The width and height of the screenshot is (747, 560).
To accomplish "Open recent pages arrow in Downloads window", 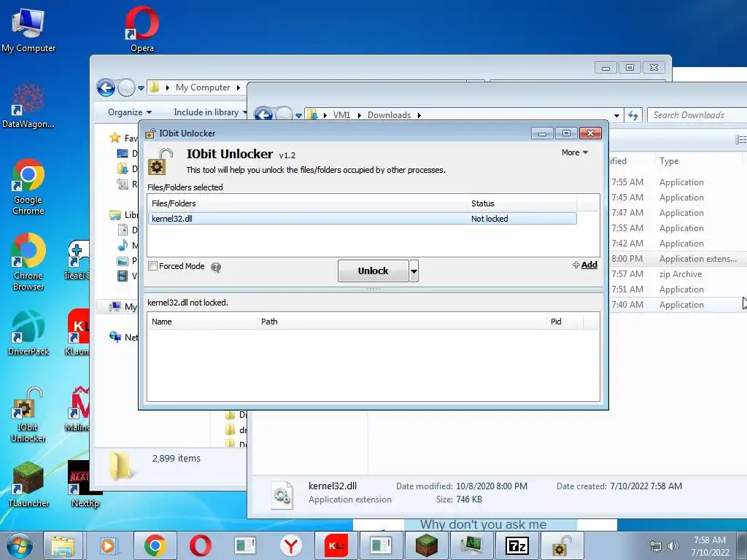I will [x=298, y=115].
